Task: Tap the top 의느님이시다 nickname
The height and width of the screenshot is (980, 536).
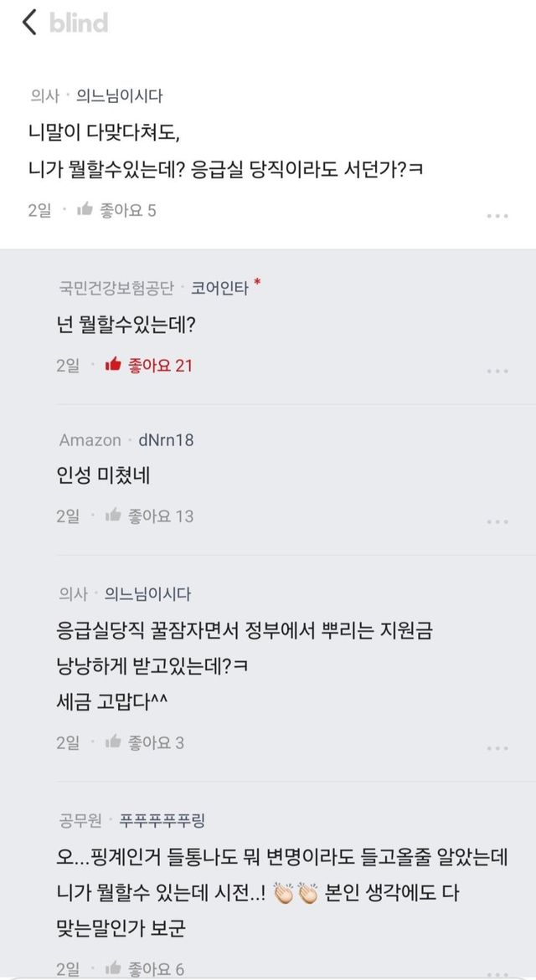Action: point(119,96)
